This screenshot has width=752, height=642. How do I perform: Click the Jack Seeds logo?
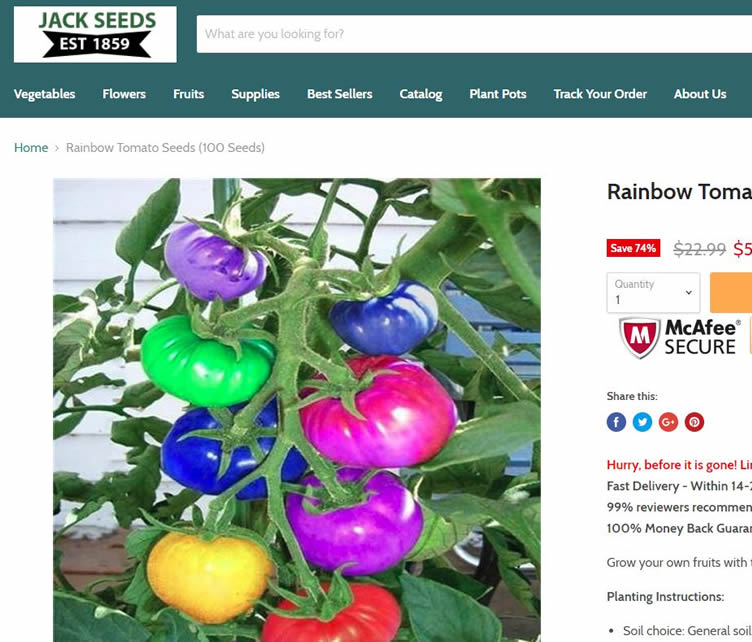(95, 34)
